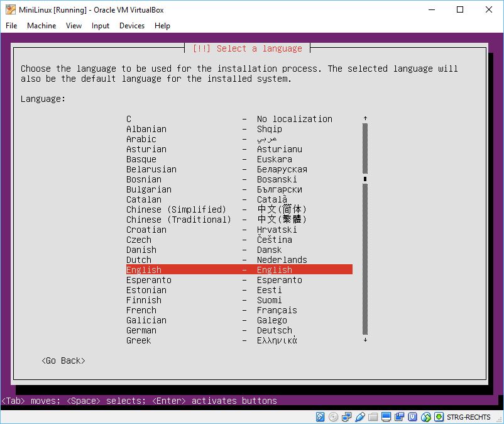This screenshot has width=504, height=424.
Task: Click the CPU chip status icon
Action: click(x=413, y=417)
